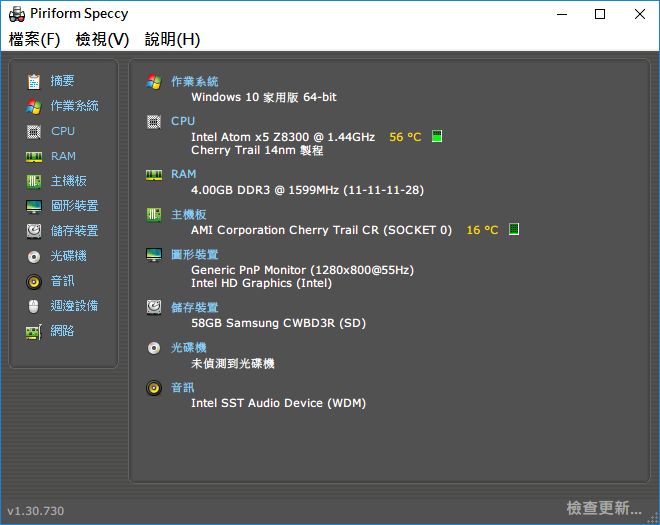Select text Intel Atom x5 Z8300 @ 1.44GHz

[x=283, y=137]
